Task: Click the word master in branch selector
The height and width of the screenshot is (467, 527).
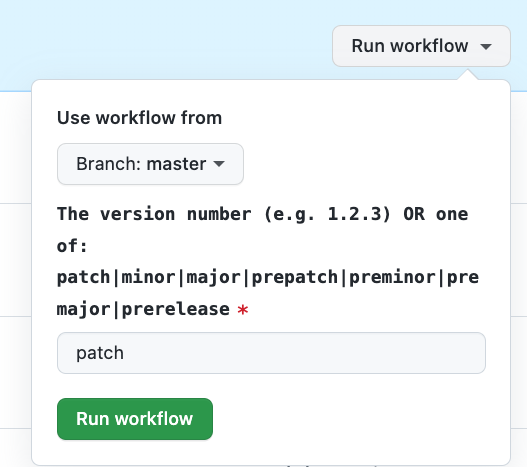Action: coord(176,164)
